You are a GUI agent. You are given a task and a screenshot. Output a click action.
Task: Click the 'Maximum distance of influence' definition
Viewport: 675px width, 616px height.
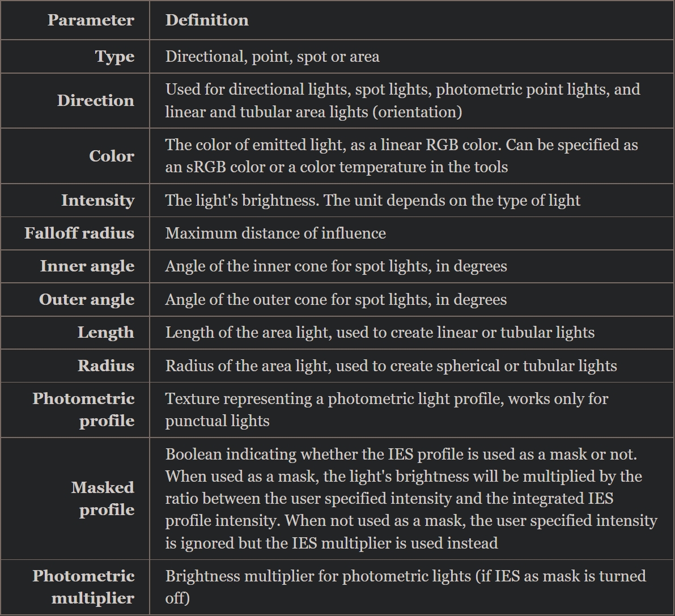pyautogui.click(x=275, y=233)
